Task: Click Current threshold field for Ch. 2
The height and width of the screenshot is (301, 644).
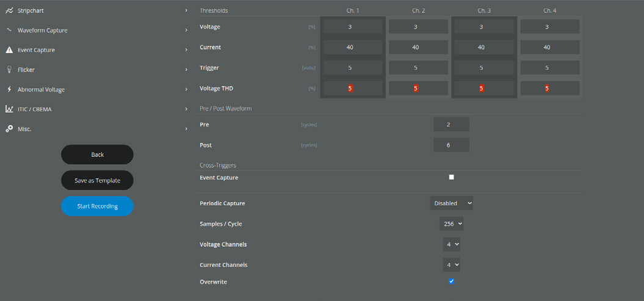Action: click(419, 47)
